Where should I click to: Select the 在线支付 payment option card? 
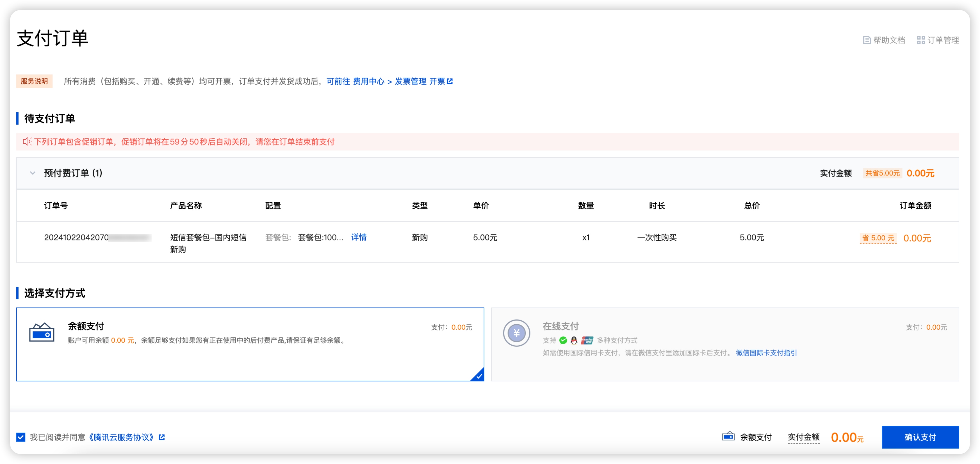point(725,344)
